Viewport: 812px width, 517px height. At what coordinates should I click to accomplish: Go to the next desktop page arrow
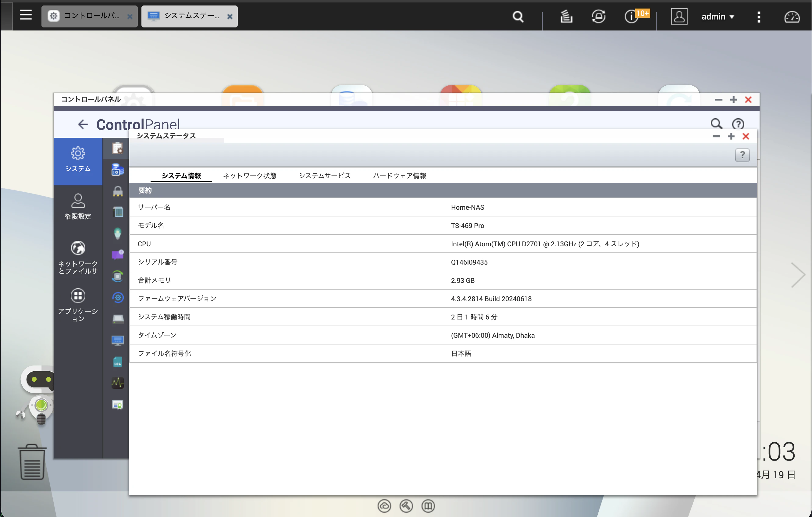798,275
